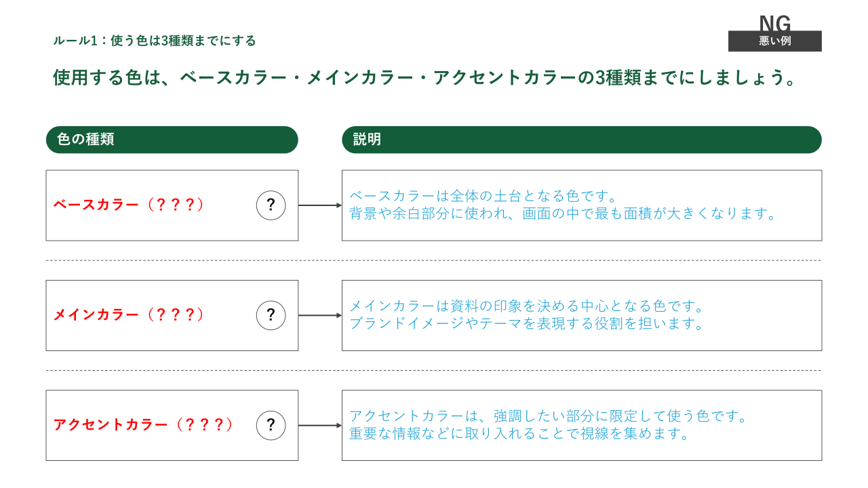Select the blue アクセントカラー description text
Image resolution: width=868 pixels, height=488 pixels.
(x=548, y=425)
